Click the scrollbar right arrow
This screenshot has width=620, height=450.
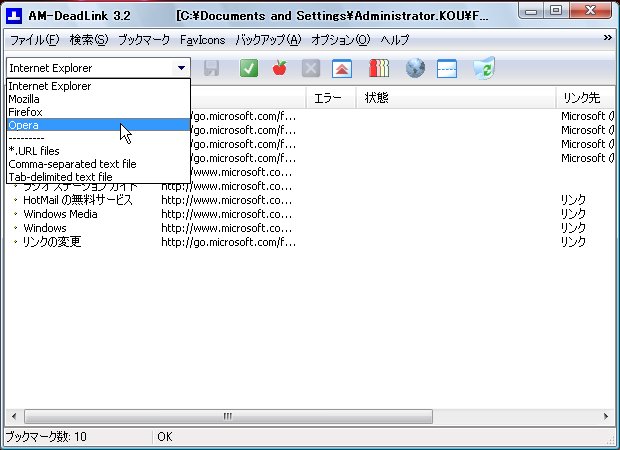click(606, 416)
